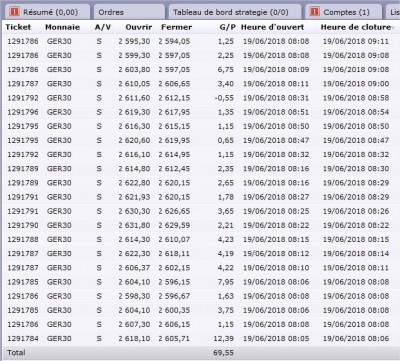
Task: Click closing price 2 629,59
Action: pos(174,225)
